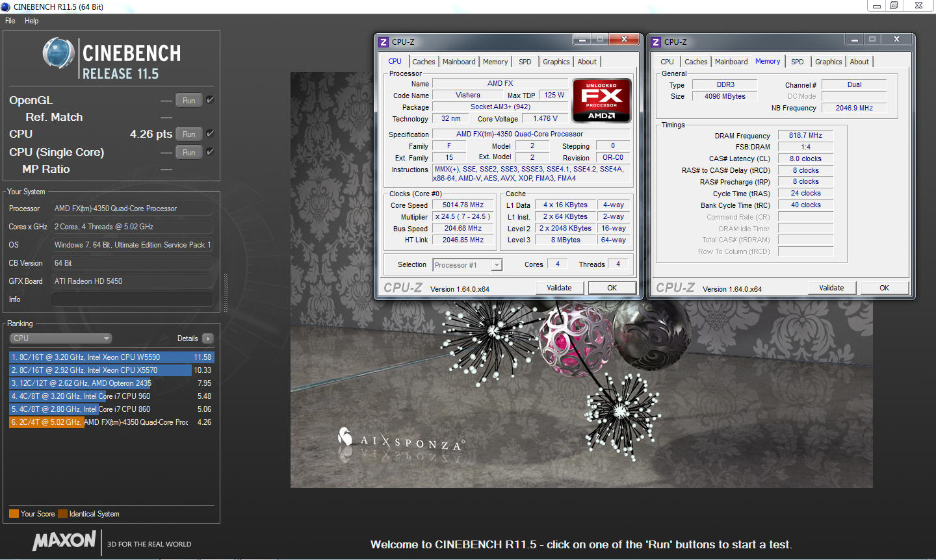This screenshot has width=936, height=560.
Task: Toggle the OpenGL test checkbox
Action: tap(210, 100)
